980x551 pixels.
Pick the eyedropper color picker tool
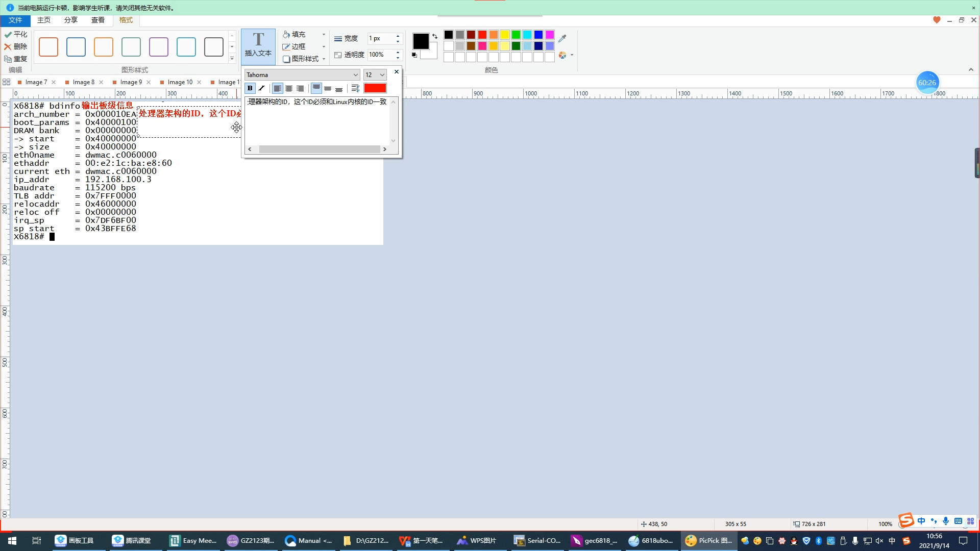pos(562,38)
